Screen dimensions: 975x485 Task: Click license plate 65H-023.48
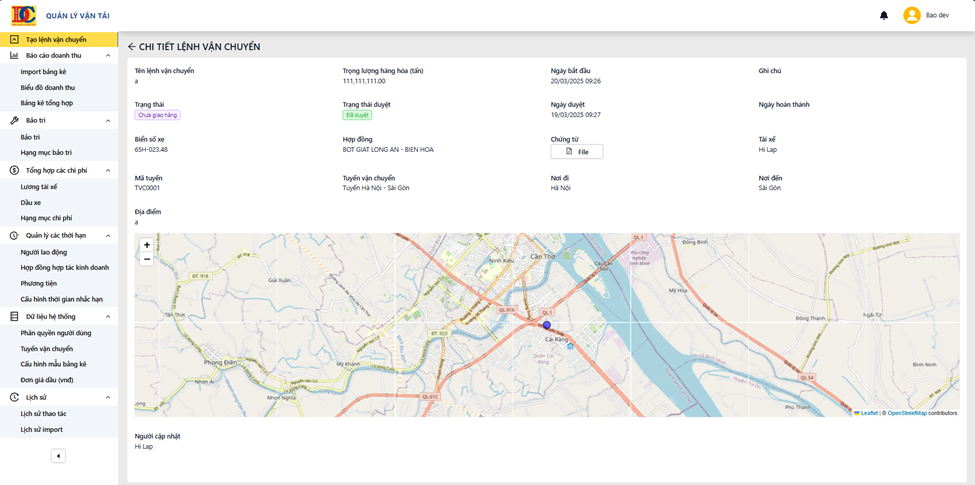(151, 149)
